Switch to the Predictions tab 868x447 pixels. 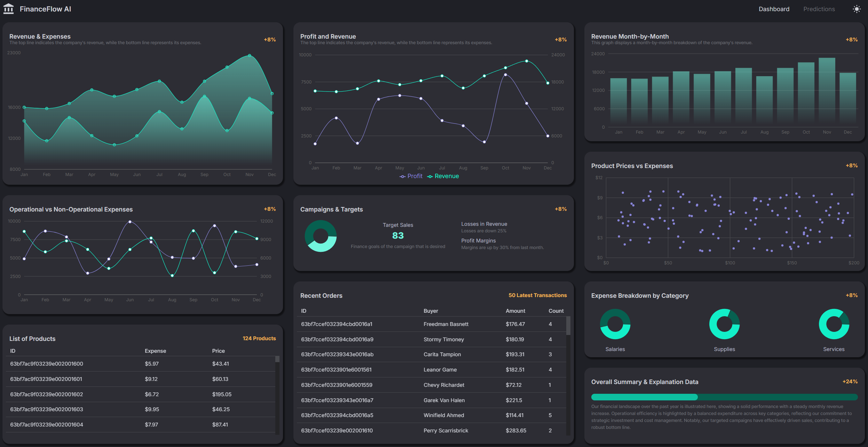[819, 9]
